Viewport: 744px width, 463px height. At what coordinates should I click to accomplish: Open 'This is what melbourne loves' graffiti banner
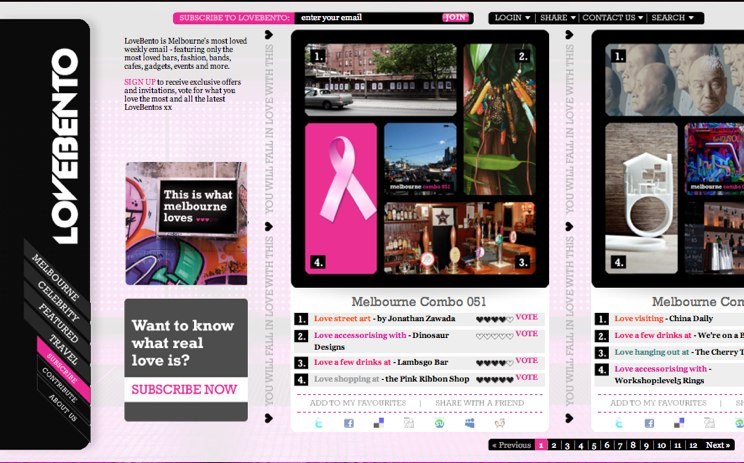click(x=186, y=223)
